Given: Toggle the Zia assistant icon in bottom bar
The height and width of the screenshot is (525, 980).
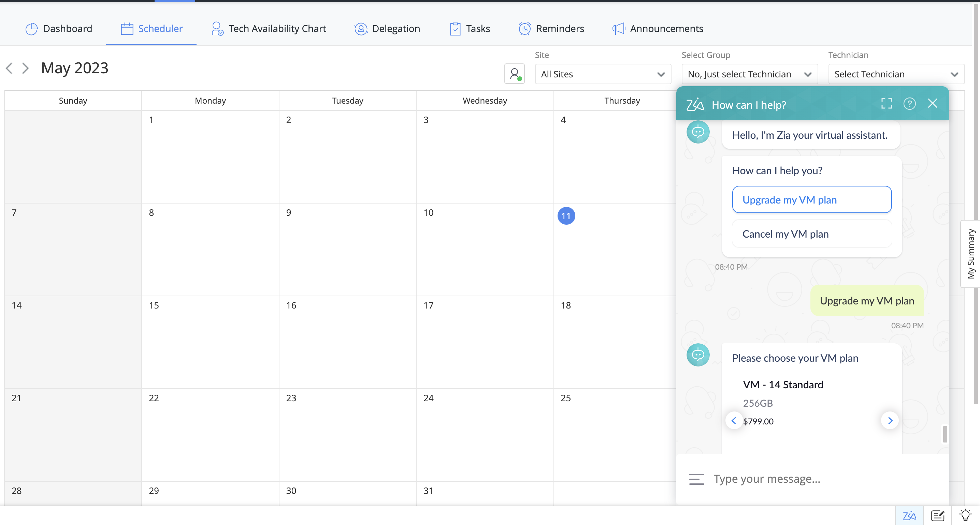Looking at the screenshot, I should pos(909,515).
